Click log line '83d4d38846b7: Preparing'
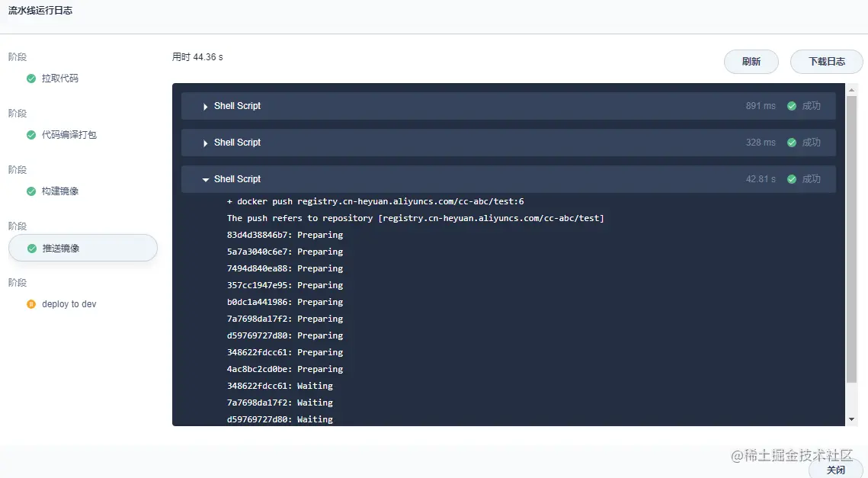 pyautogui.click(x=285, y=235)
